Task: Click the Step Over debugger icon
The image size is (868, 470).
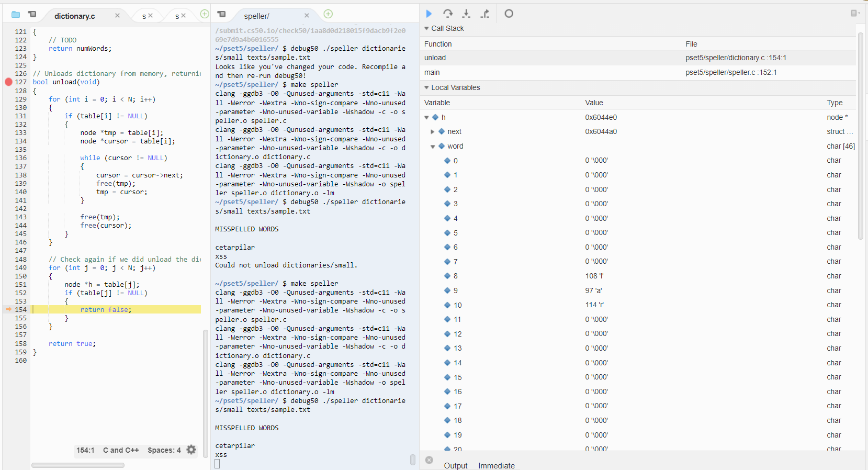Action: (448, 14)
